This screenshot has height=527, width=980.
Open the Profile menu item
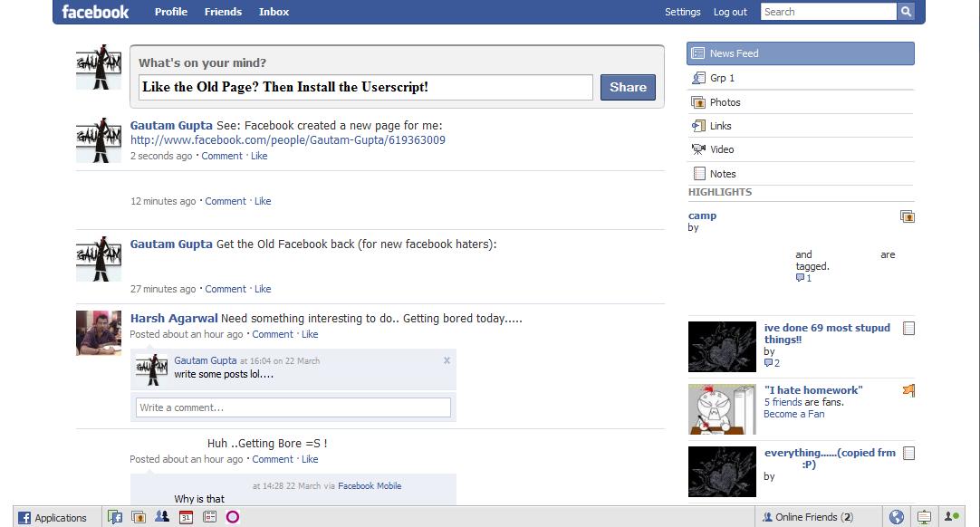171,12
